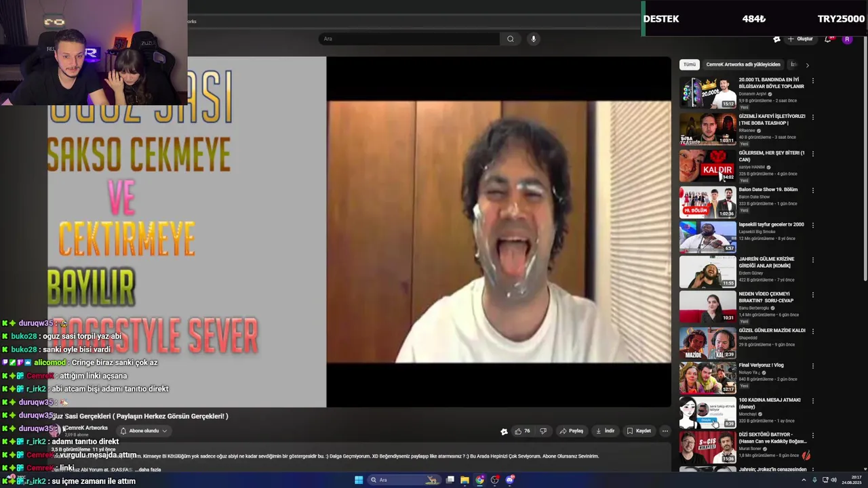868x488 pixels.
Task: Open more options for '100 KADINA MESAJ ATMAK'
Action: click(x=812, y=401)
